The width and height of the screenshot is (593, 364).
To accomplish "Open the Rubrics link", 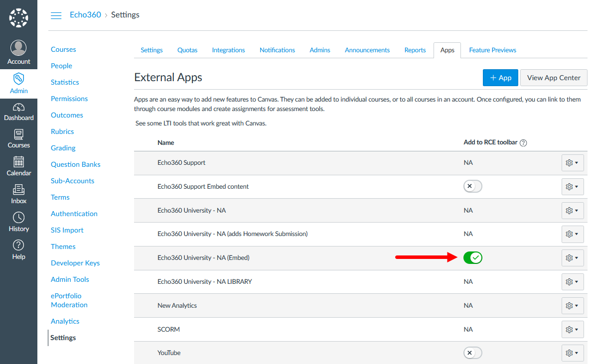I will (x=62, y=131).
